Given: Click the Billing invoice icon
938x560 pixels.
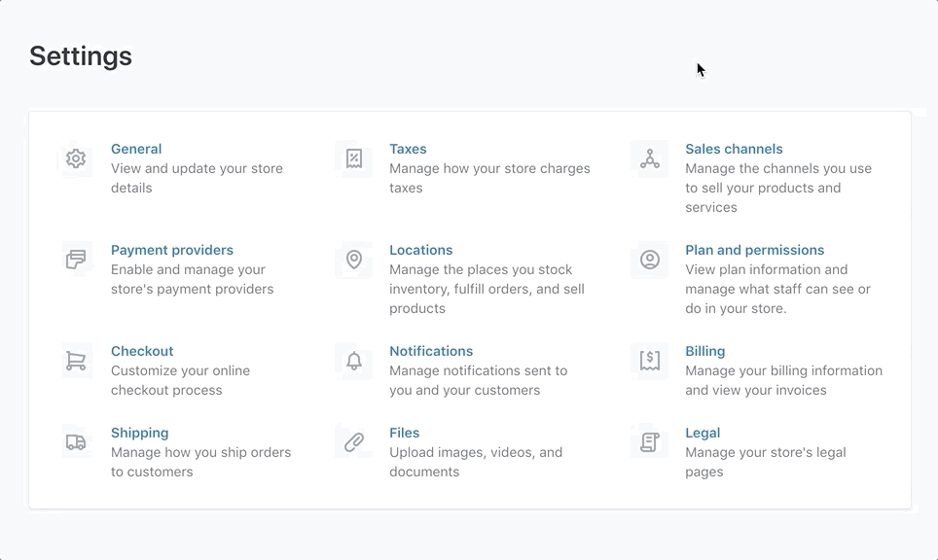Looking at the screenshot, I should (x=650, y=361).
